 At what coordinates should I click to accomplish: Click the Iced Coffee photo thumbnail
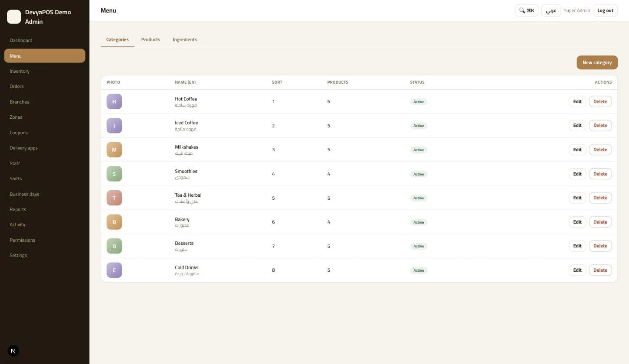[114, 126]
